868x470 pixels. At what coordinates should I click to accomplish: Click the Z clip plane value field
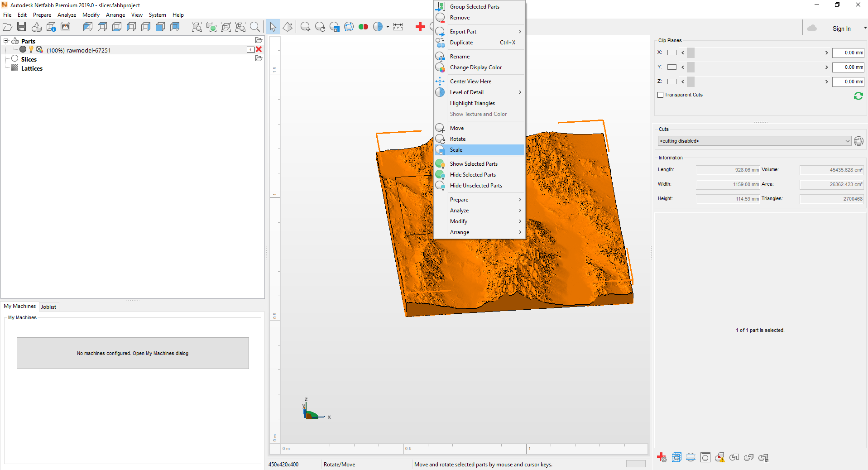pos(848,82)
